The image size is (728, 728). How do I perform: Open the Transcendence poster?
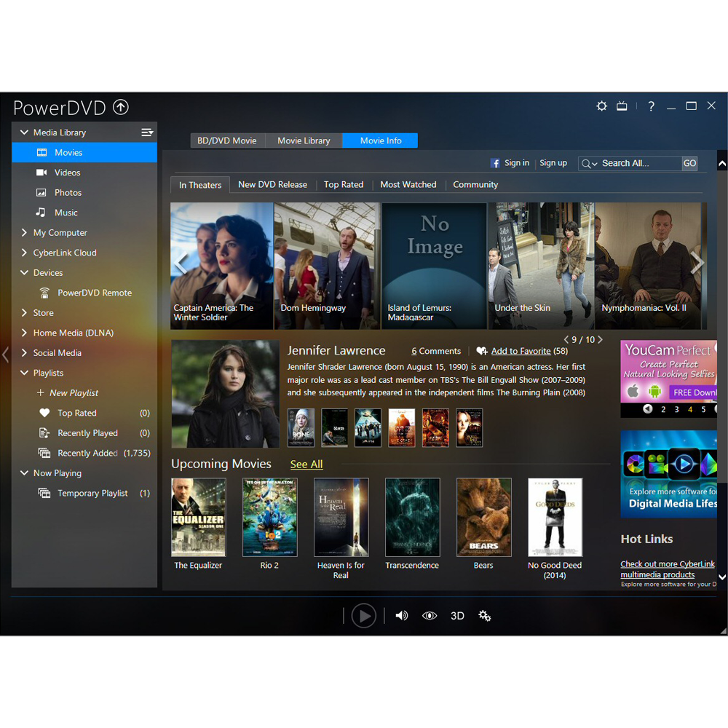[412, 517]
